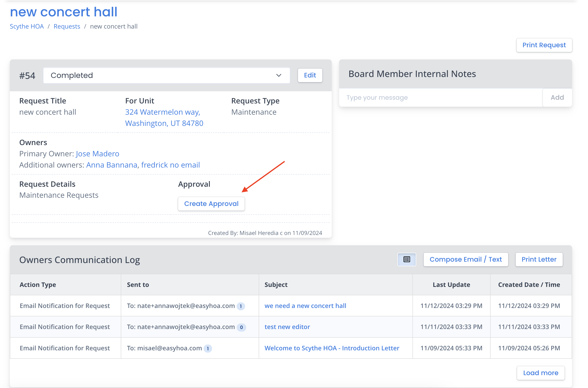The width and height of the screenshot is (588, 388).
Task: Click Owners Communication Log heading
Action: (79, 260)
